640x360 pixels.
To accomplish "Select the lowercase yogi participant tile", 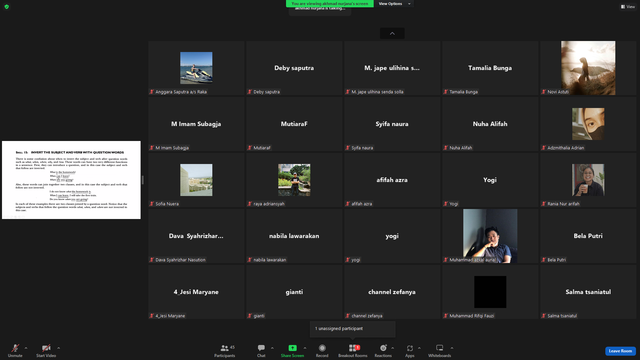I will [x=392, y=236].
